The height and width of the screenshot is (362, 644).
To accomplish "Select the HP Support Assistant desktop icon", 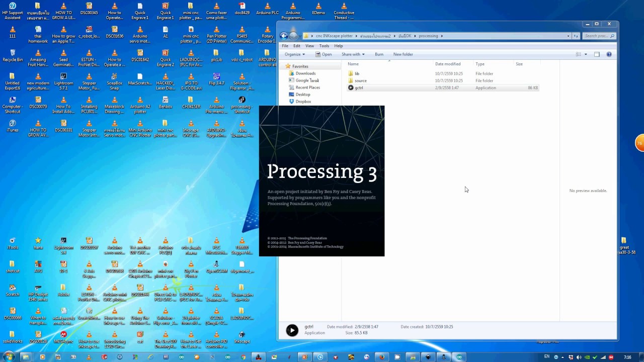I will point(13,11).
